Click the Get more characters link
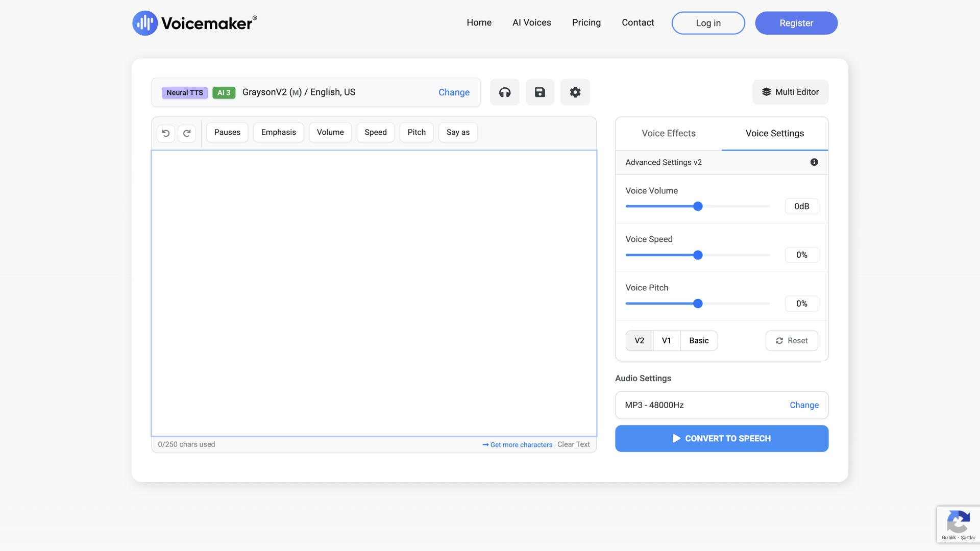This screenshot has height=551, width=980. pyautogui.click(x=517, y=445)
